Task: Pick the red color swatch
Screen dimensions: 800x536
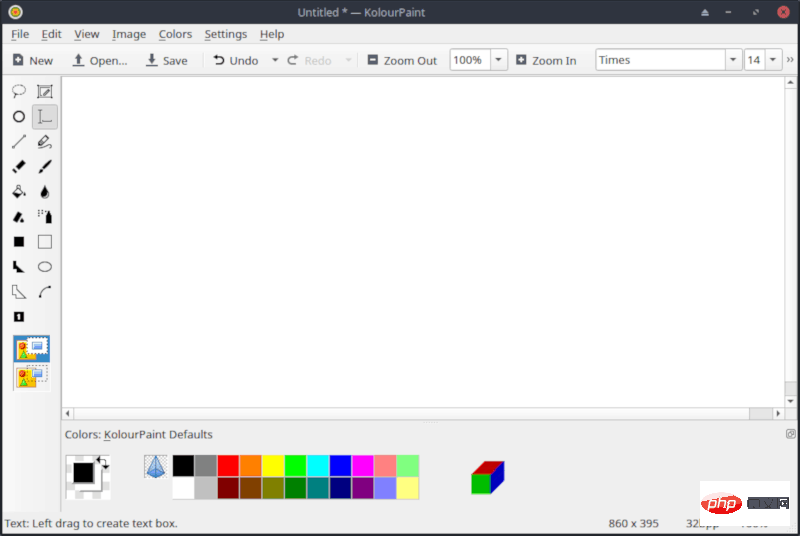Action: coord(228,466)
